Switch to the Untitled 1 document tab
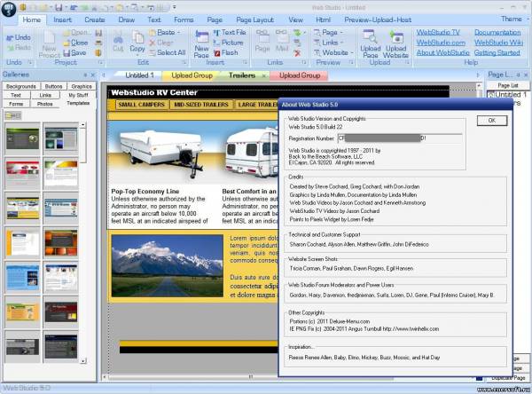532x394 pixels. [139, 75]
